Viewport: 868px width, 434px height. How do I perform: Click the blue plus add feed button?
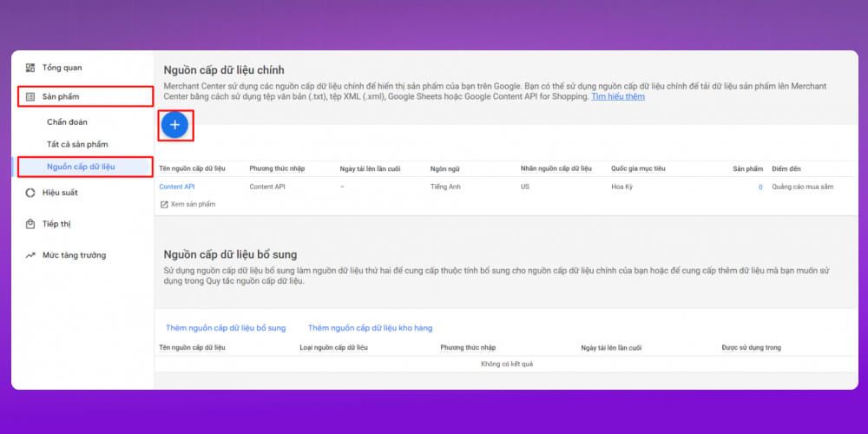(x=174, y=125)
